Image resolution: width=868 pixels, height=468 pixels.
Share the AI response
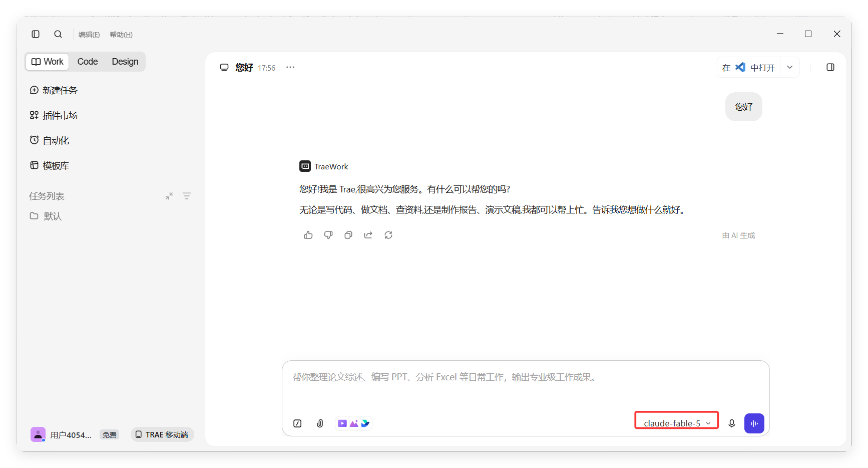click(x=368, y=235)
